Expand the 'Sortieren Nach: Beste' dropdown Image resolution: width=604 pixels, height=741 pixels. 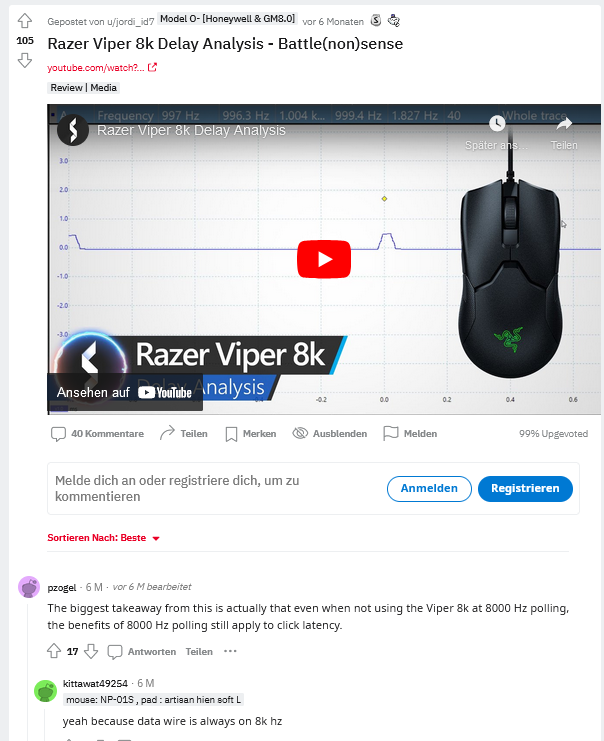click(104, 538)
